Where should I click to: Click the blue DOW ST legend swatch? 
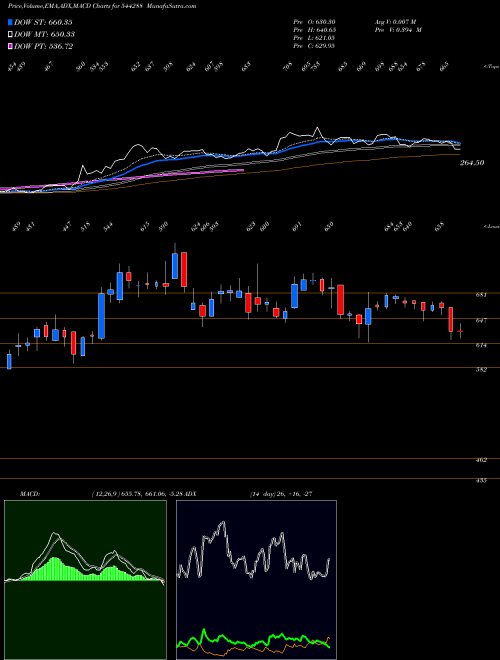pyautogui.click(x=10, y=22)
